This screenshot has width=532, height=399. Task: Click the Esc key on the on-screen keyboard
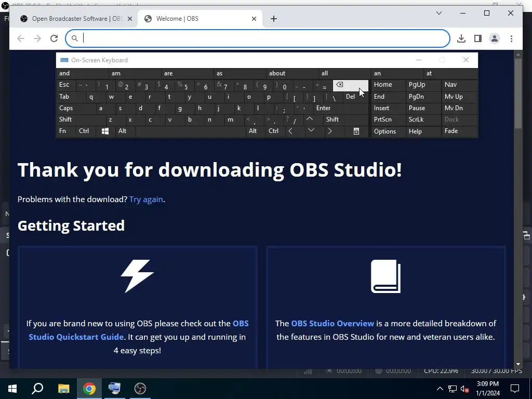[66, 85]
